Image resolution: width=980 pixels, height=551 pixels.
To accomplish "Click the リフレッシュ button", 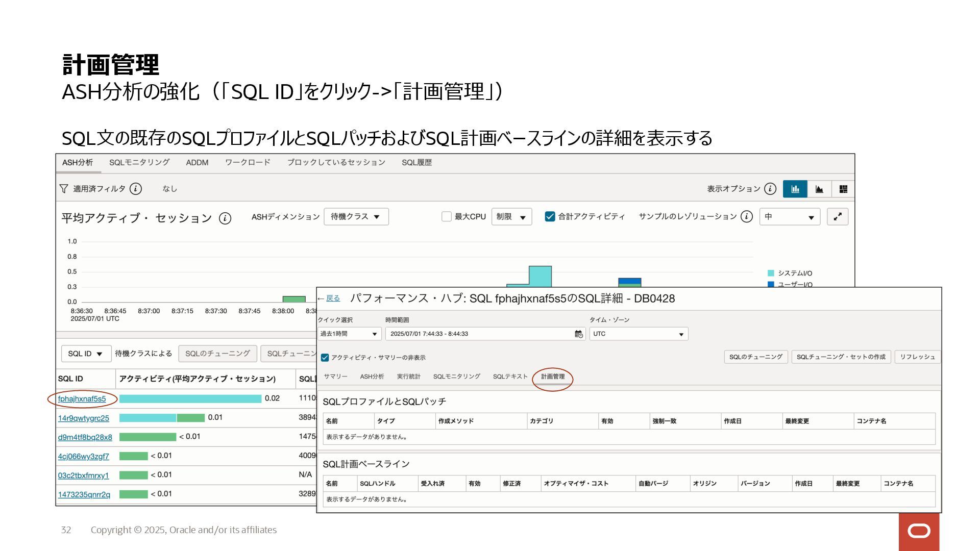I will 917,357.
